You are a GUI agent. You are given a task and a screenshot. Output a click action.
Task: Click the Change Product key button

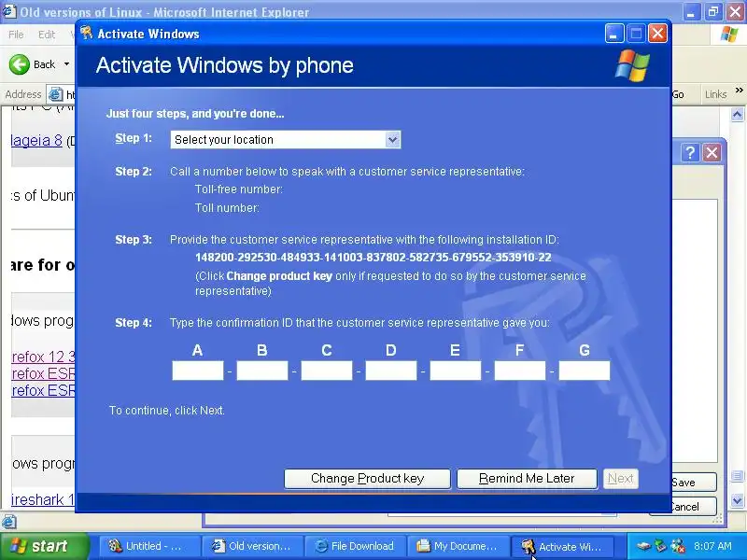pyautogui.click(x=367, y=479)
